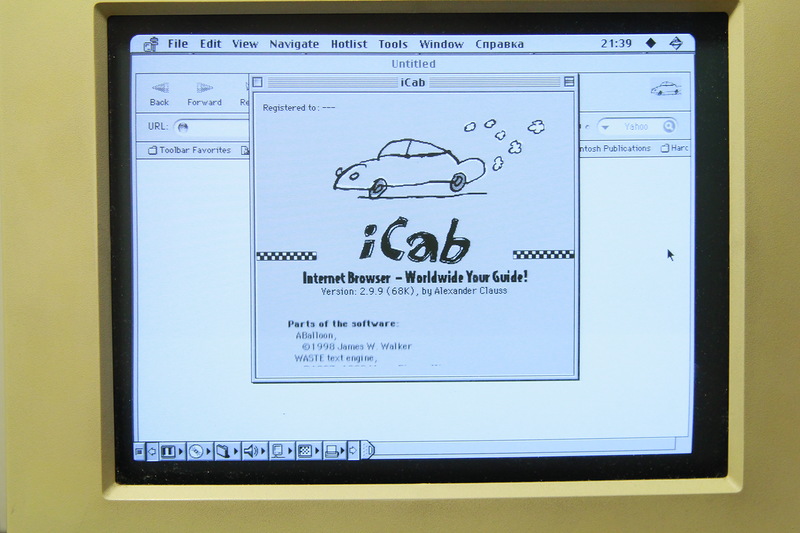The image size is (800, 533).
Task: Click the 'Registered to: ---' text
Action: [299, 108]
